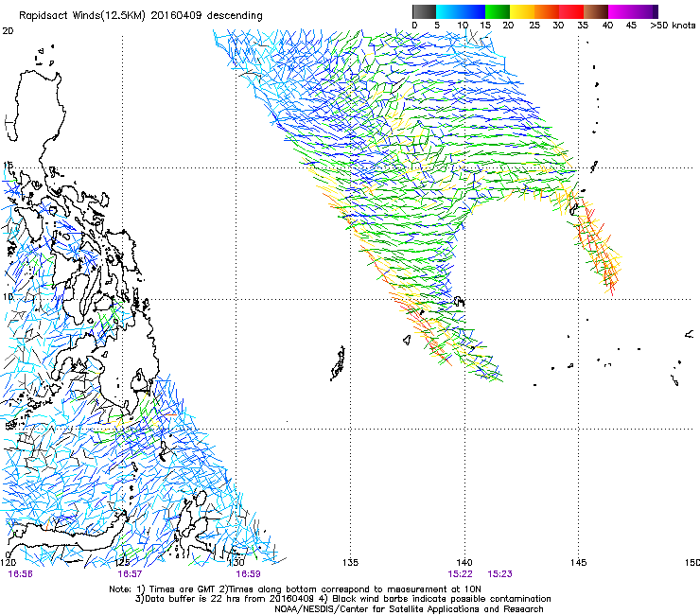Click the '15:23' purple time label
Viewport: 700px width, 615px height.
[500, 574]
